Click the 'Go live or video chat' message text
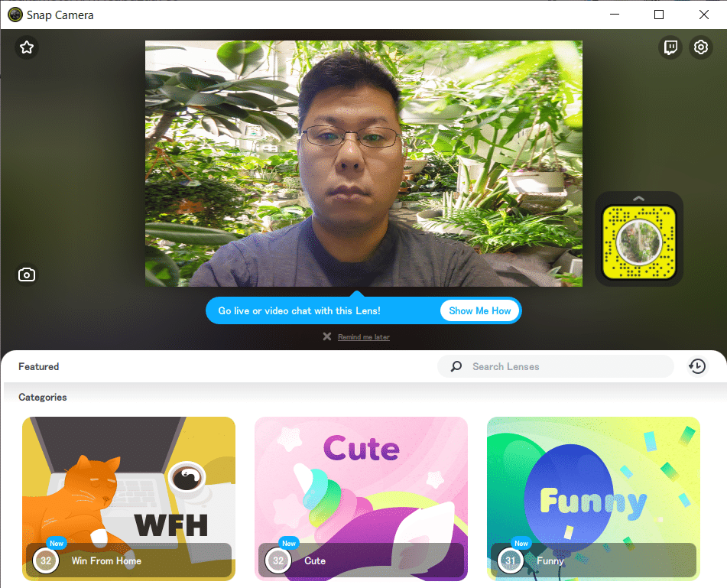Screen dimensions: 727x588 [x=300, y=311]
